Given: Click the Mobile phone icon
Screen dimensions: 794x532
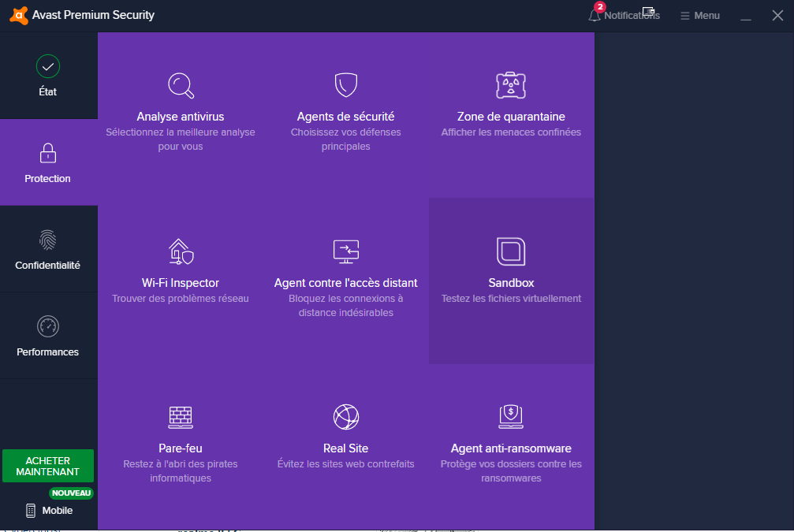Looking at the screenshot, I should point(31,510).
